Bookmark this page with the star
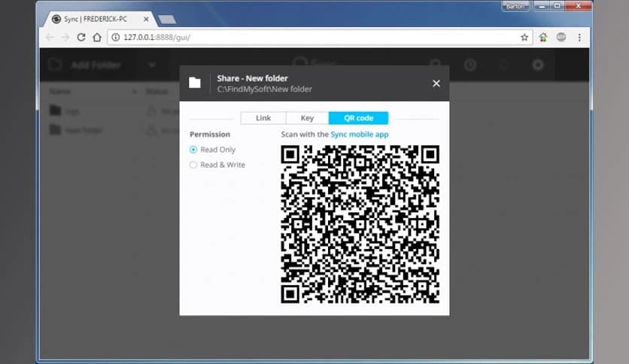This screenshot has width=629, height=364. 524,38
